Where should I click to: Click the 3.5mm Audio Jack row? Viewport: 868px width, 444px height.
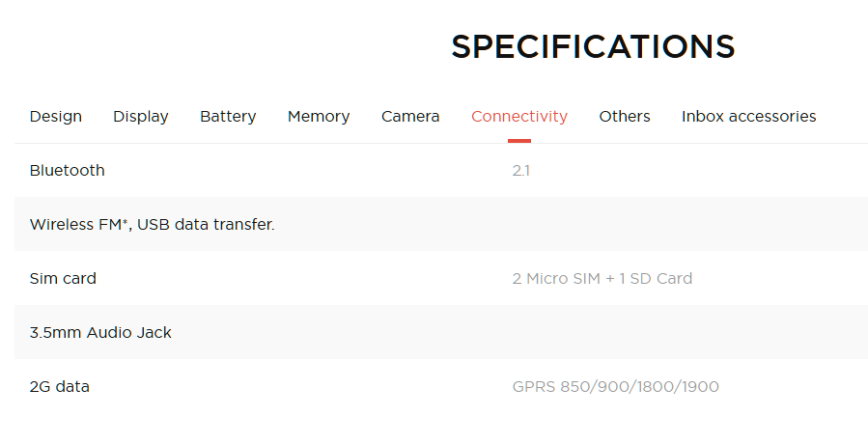[441, 332]
